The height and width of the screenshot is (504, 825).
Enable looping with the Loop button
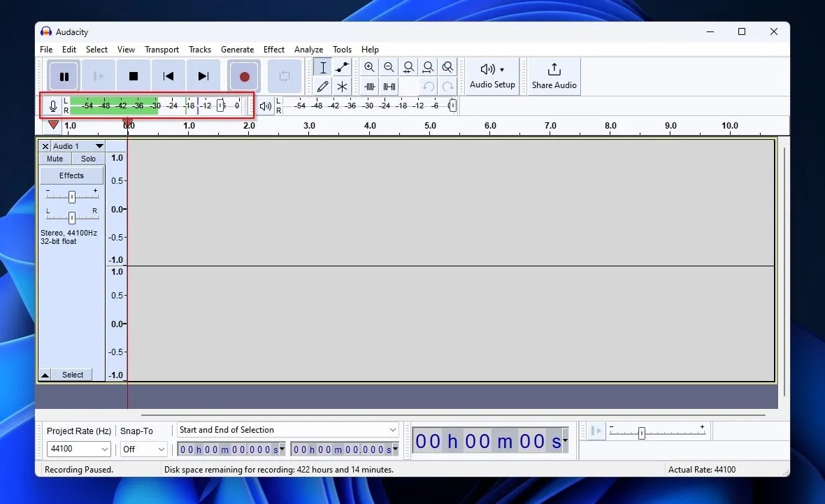pyautogui.click(x=285, y=75)
